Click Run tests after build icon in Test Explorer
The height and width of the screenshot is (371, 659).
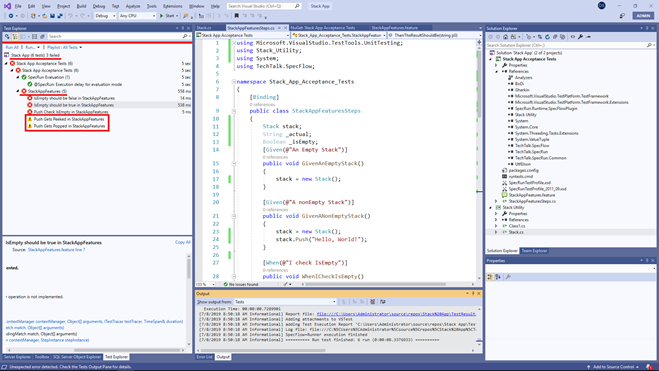[x=7, y=37]
